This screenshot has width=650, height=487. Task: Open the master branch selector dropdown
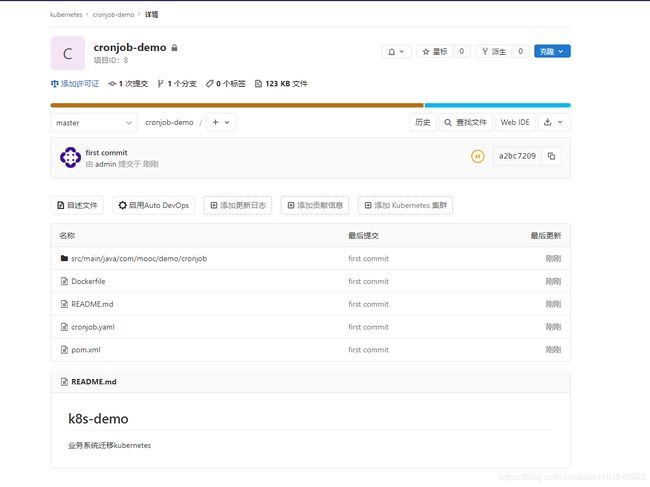click(x=94, y=123)
